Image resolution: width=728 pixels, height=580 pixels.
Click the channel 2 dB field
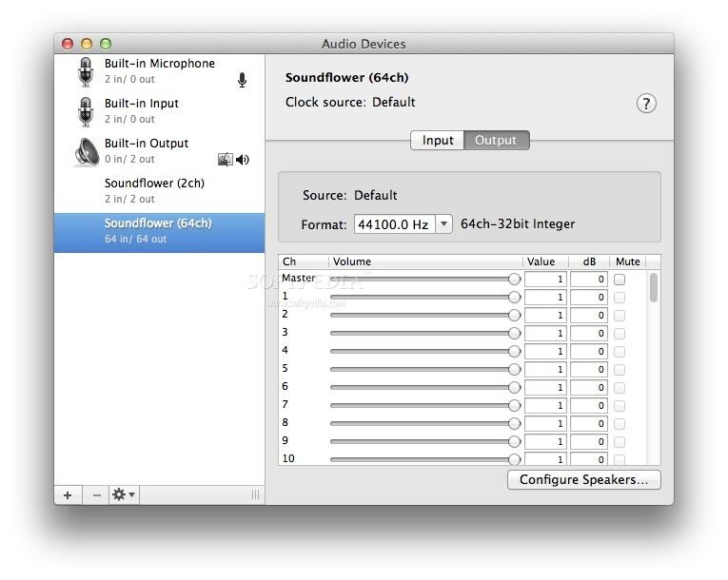[589, 316]
